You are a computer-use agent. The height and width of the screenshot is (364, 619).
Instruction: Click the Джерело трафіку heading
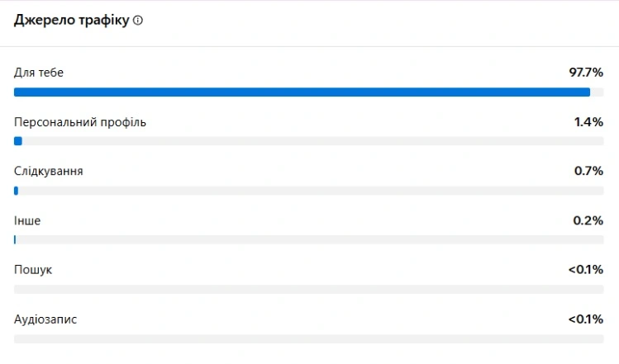[x=71, y=21]
